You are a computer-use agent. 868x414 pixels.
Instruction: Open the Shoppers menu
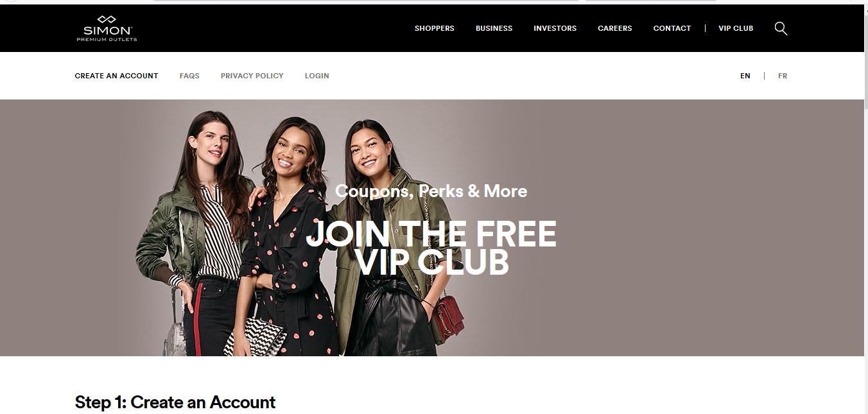[x=435, y=28]
